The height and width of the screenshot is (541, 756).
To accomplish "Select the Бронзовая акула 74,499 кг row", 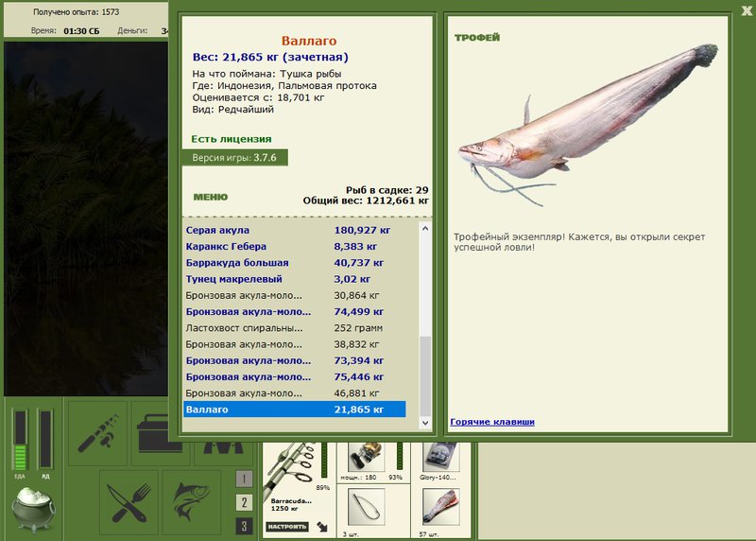I will pos(295,312).
